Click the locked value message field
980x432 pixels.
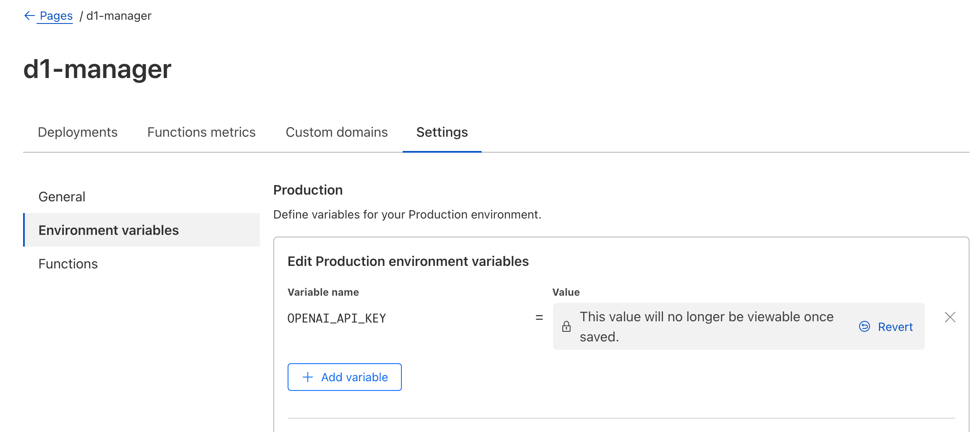coord(706,326)
